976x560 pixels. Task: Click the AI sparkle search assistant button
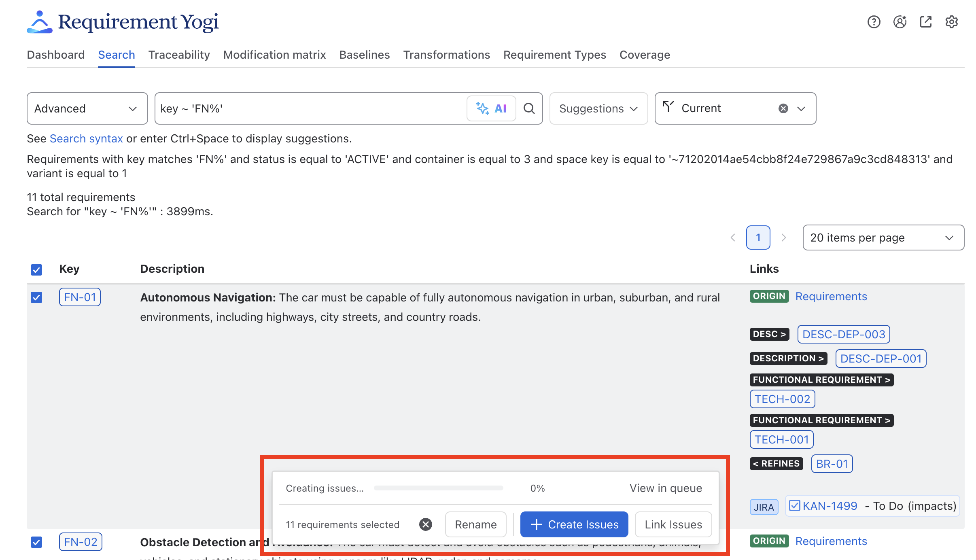coord(491,108)
